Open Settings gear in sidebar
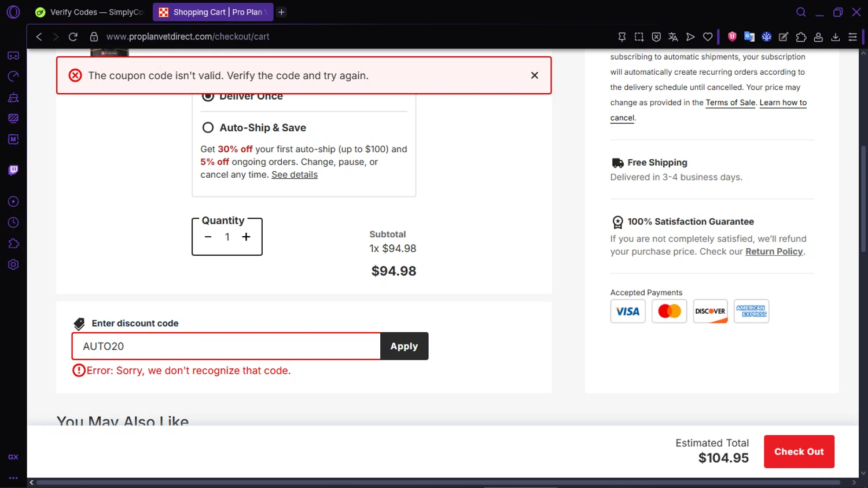This screenshot has height=488, width=868. click(x=13, y=265)
